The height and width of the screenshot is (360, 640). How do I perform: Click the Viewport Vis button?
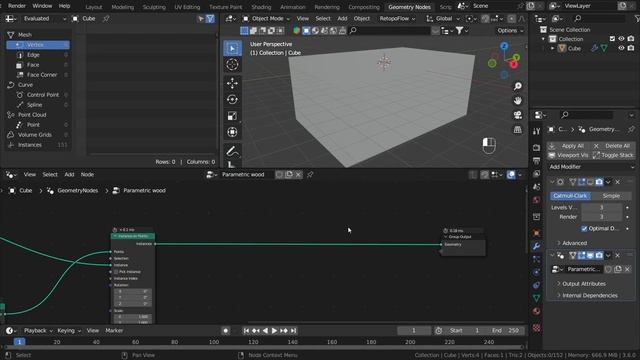569,156
